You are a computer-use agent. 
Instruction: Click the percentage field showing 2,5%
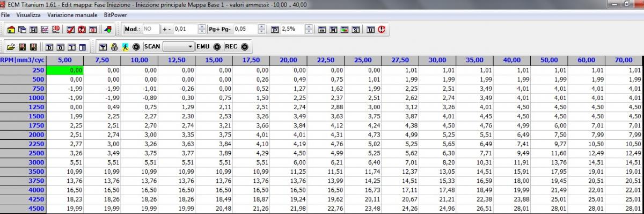pos(293,29)
